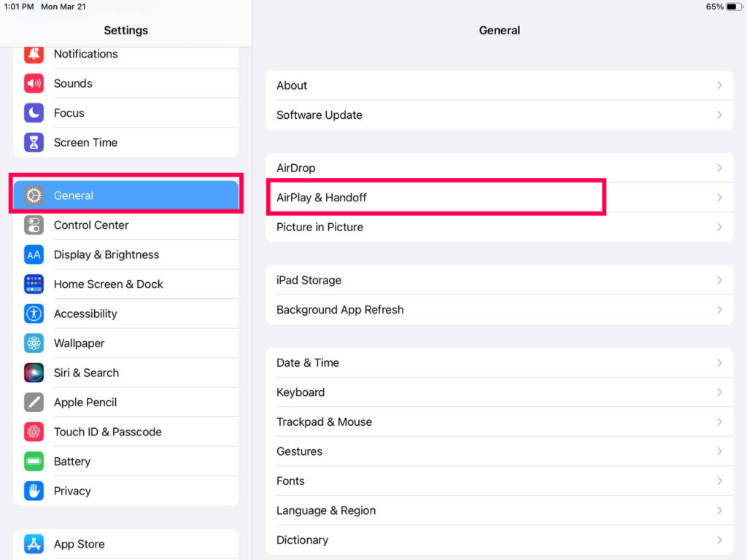This screenshot has width=747, height=560.
Task: Open Trackpad & Mouse row
Action: tap(499, 422)
